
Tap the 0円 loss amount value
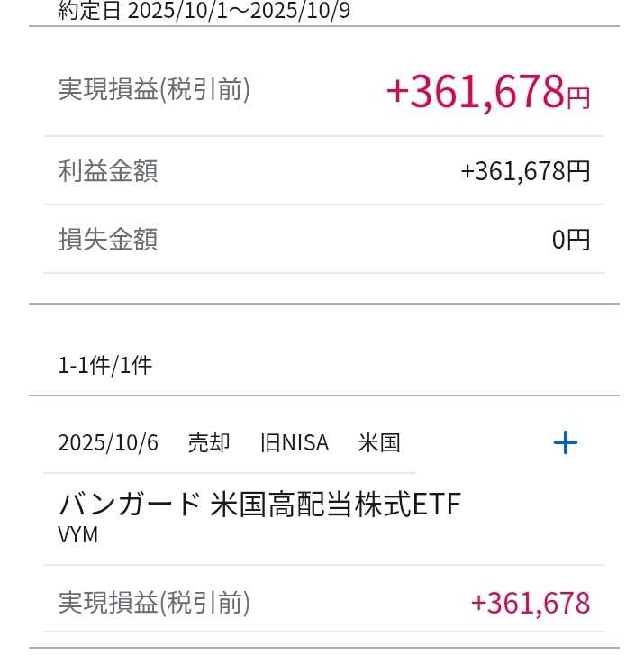point(571,240)
